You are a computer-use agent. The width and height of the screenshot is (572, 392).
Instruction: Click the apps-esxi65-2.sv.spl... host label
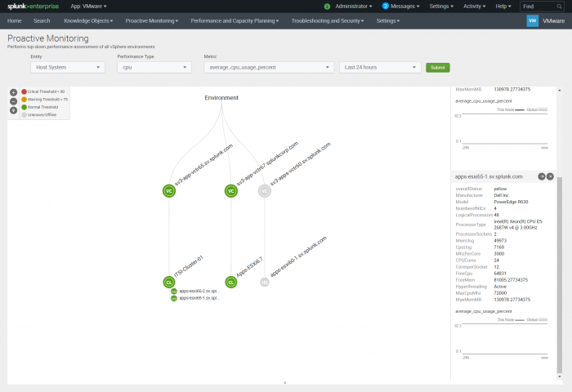pos(199,291)
